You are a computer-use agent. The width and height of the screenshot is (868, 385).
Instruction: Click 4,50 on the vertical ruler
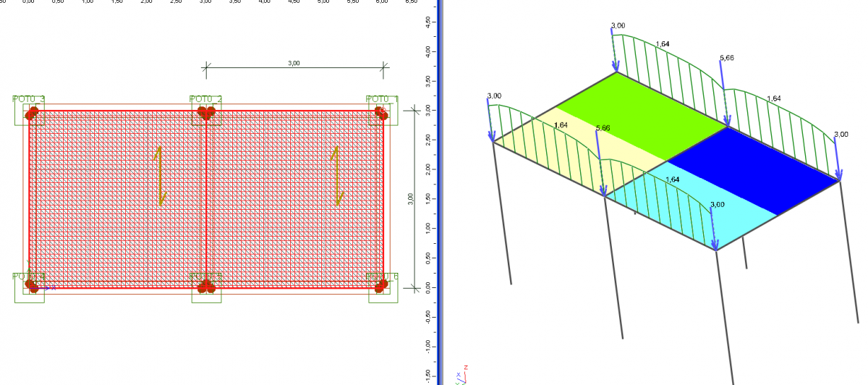coord(428,22)
